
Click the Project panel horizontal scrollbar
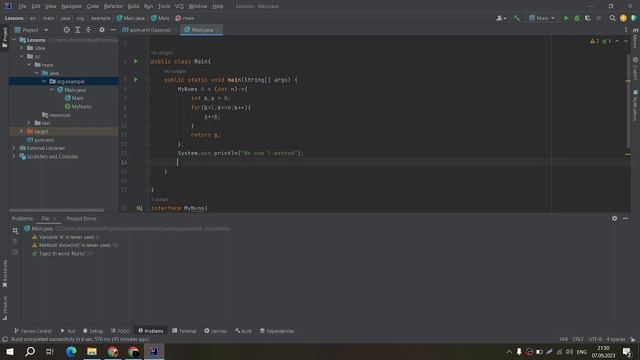pyautogui.click(x=57, y=210)
